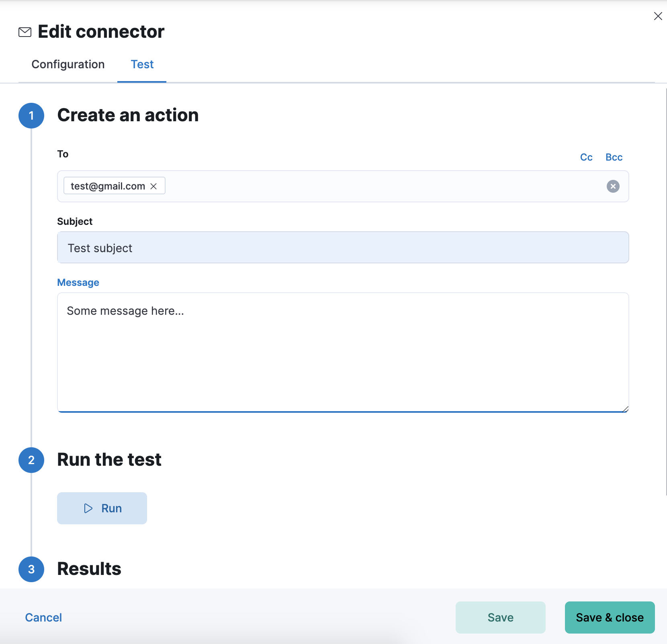This screenshot has width=667, height=644.
Task: Add a Bcc recipient field
Action: tap(614, 157)
